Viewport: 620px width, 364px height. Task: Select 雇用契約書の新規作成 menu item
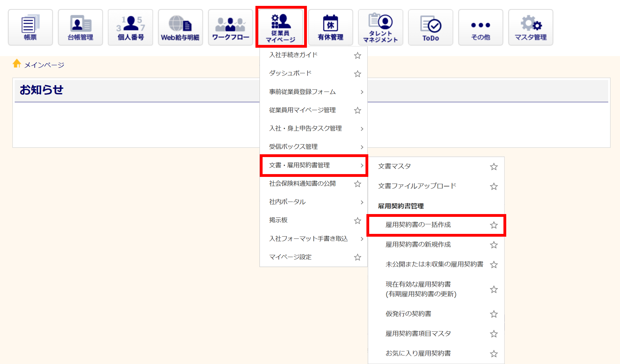[x=418, y=245]
